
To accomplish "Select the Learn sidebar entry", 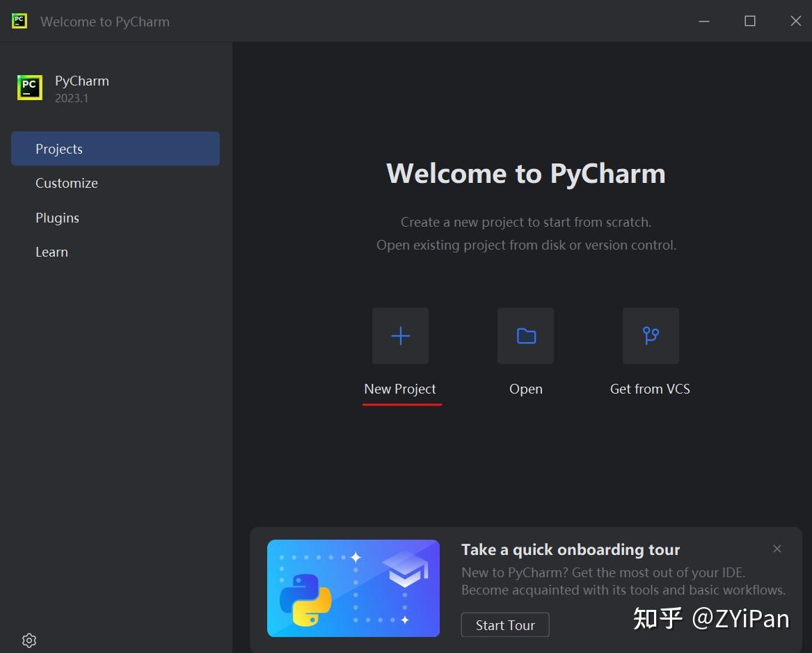I will pos(51,252).
